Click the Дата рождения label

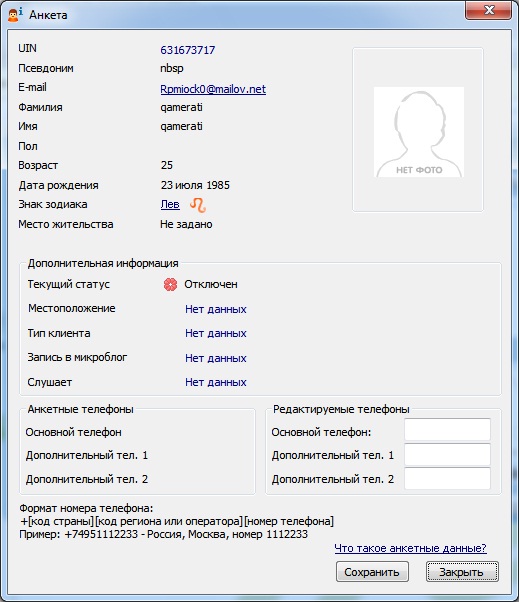58,185
